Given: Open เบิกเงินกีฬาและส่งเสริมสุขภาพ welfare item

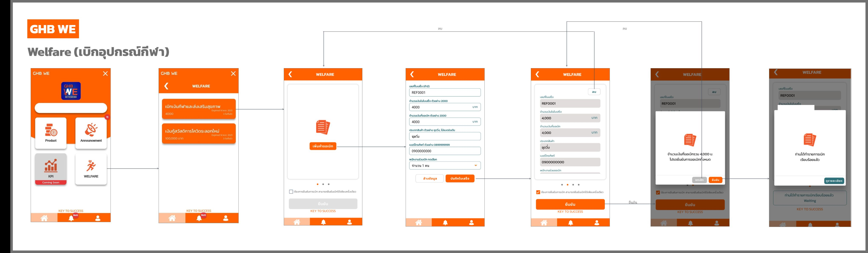Looking at the screenshot, I should [199, 109].
